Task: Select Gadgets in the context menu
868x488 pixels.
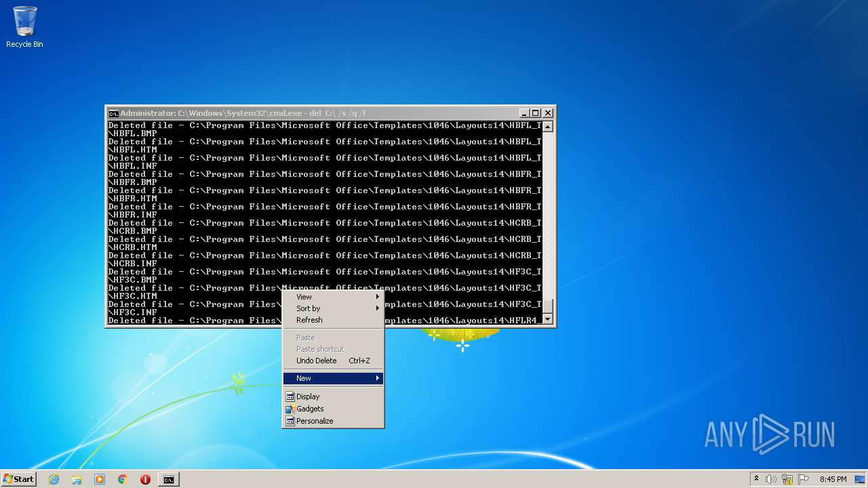Action: coord(333,409)
